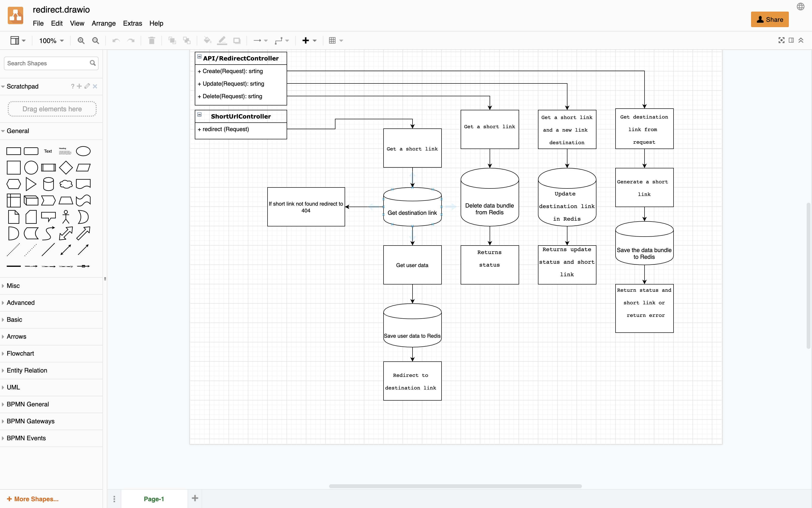Image resolution: width=812 pixels, height=508 pixels.
Task: Close the scratchpad with X icon
Action: pyautogui.click(x=95, y=86)
